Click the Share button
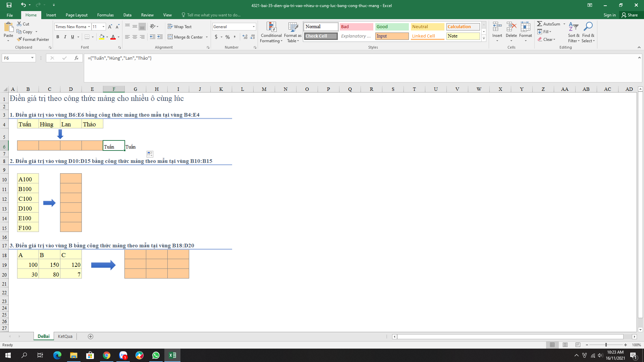This screenshot has width=644, height=362. 630,15
